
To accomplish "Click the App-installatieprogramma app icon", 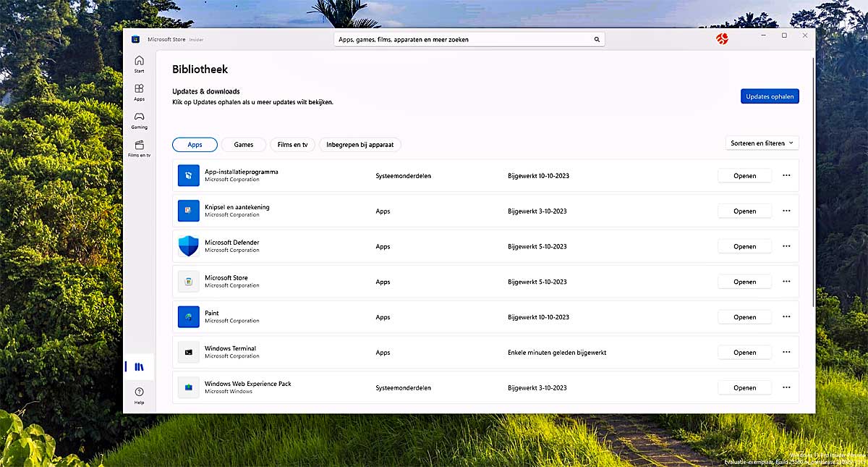I will pos(188,175).
